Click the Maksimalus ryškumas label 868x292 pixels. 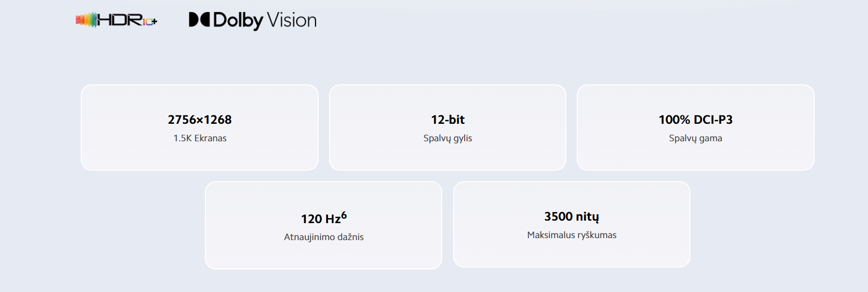[572, 235]
